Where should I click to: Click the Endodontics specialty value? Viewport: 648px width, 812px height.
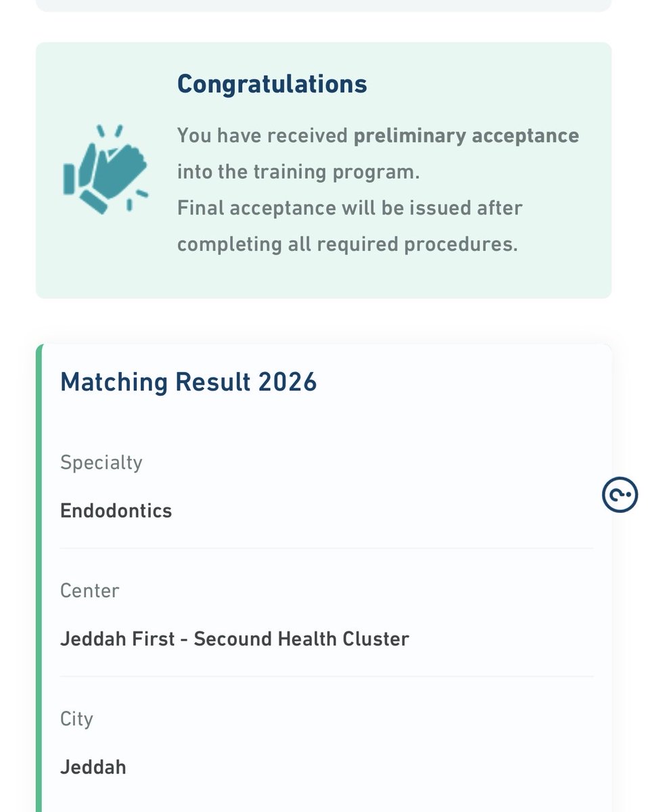[116, 510]
